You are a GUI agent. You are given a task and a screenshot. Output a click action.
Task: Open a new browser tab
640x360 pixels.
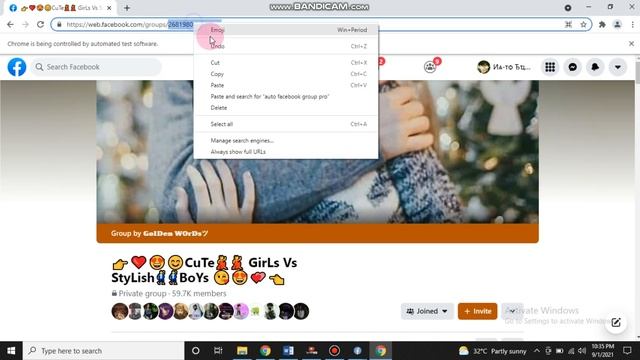click(x=127, y=8)
